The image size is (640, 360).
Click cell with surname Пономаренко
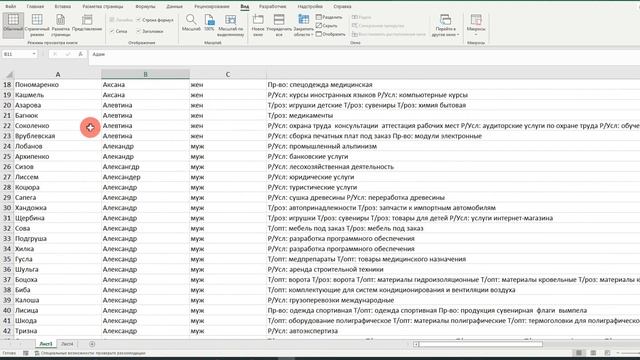click(x=58, y=84)
